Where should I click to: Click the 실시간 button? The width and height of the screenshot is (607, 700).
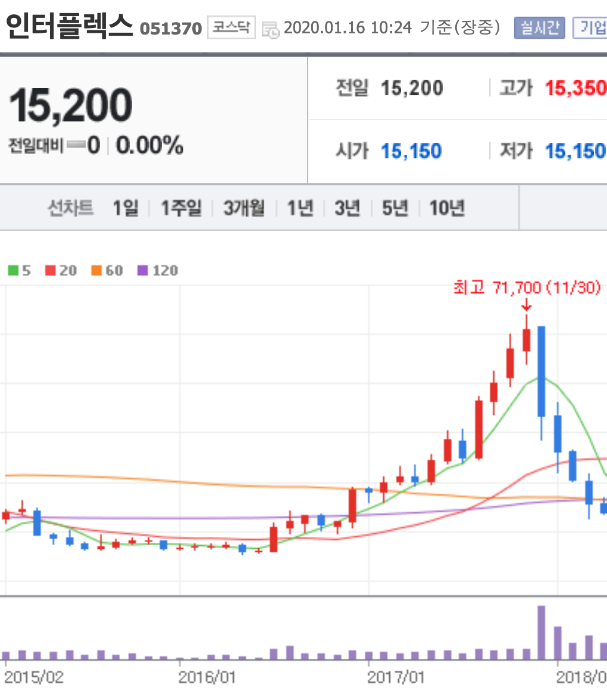[540, 27]
